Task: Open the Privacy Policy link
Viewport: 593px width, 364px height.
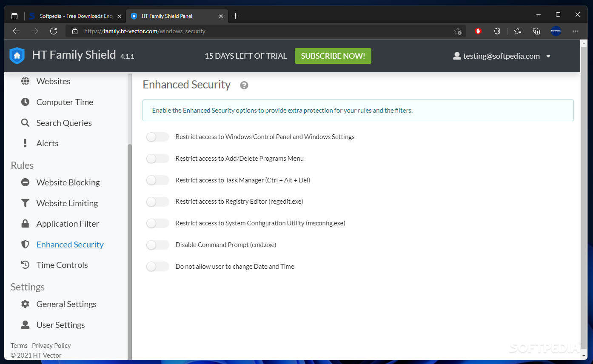Action: click(51, 346)
